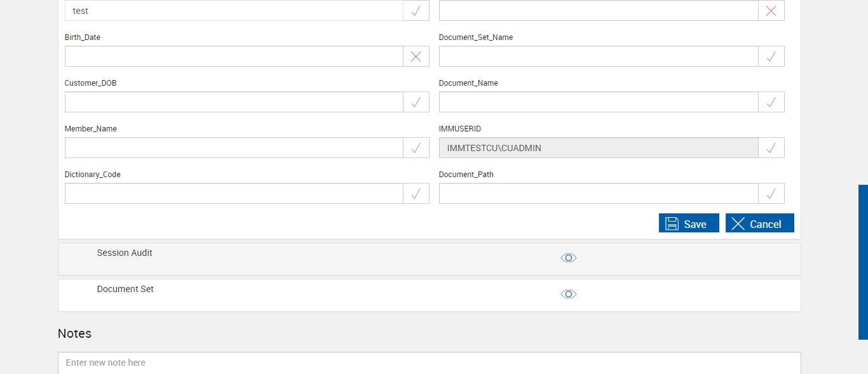Click the Member_Name input field
Image resolution: width=868 pixels, height=374 pixels.
(234, 148)
